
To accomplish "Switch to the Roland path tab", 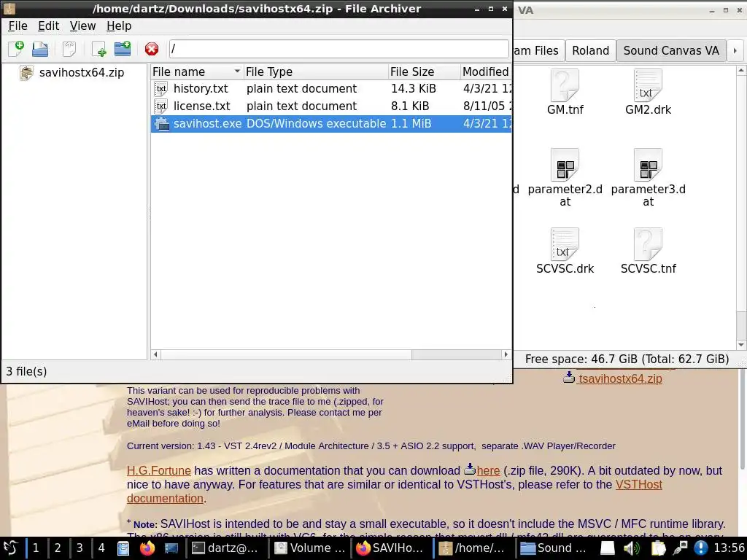I will [x=590, y=50].
